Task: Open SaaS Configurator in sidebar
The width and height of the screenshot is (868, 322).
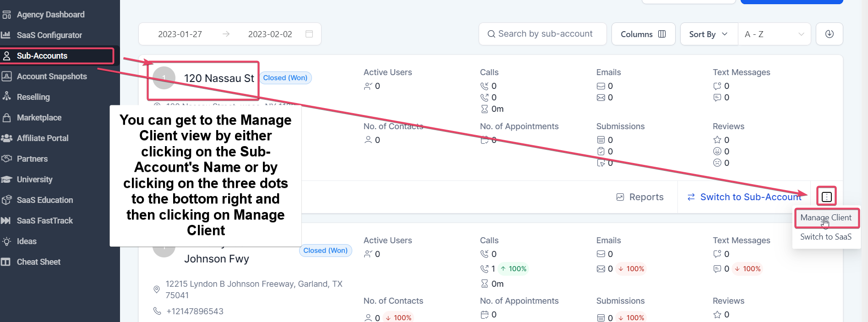Action: coord(49,35)
